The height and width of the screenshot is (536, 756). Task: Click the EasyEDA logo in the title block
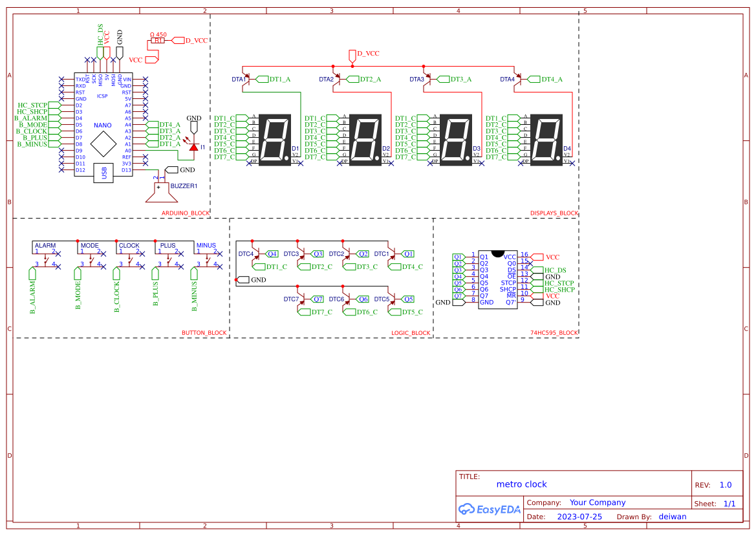coord(490,509)
